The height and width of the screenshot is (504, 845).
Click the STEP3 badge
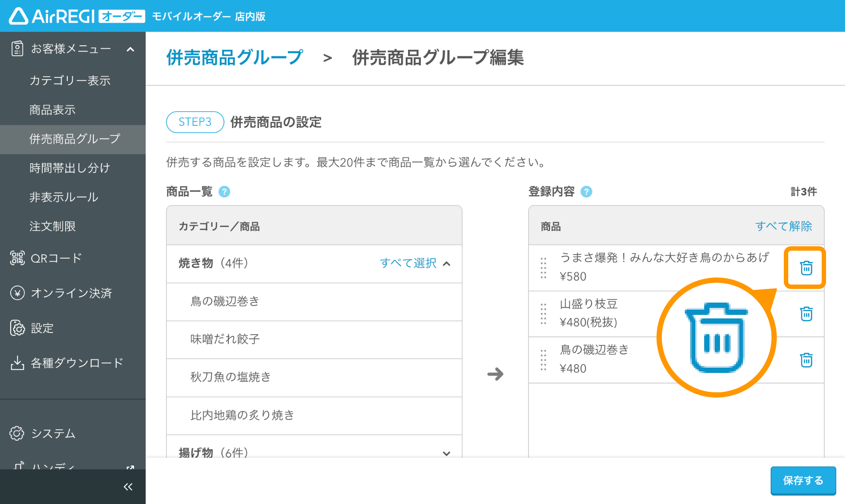pos(195,122)
